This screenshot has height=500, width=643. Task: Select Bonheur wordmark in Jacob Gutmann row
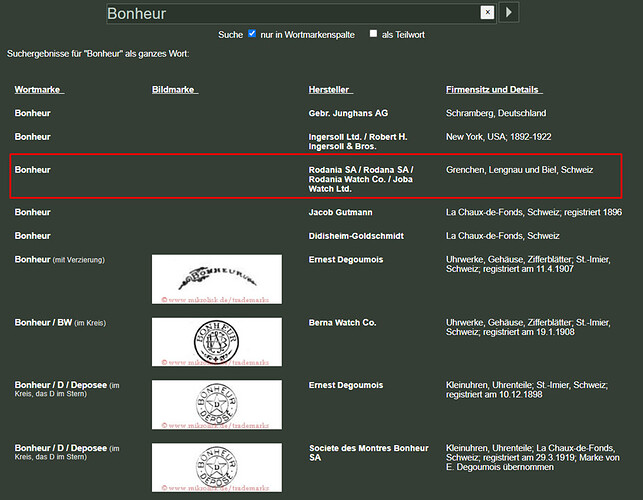point(32,212)
